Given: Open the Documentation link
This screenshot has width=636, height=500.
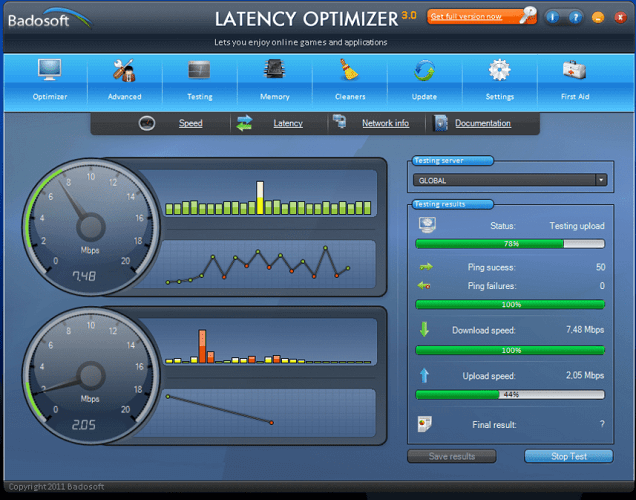Looking at the screenshot, I should click(483, 123).
